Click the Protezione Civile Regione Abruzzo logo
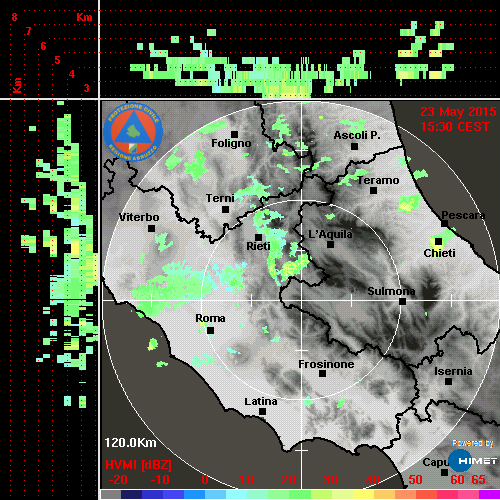The image size is (500, 500). [x=133, y=132]
